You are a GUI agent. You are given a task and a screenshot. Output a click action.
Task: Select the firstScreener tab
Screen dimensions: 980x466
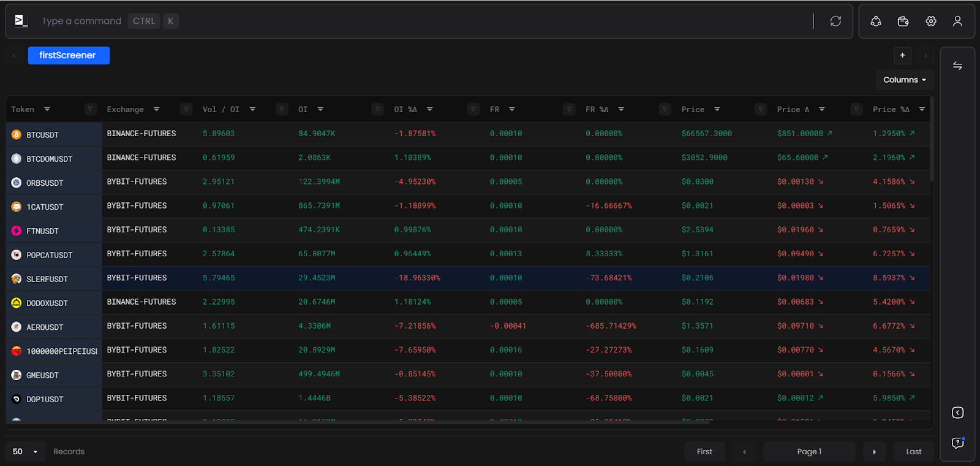[x=69, y=55]
